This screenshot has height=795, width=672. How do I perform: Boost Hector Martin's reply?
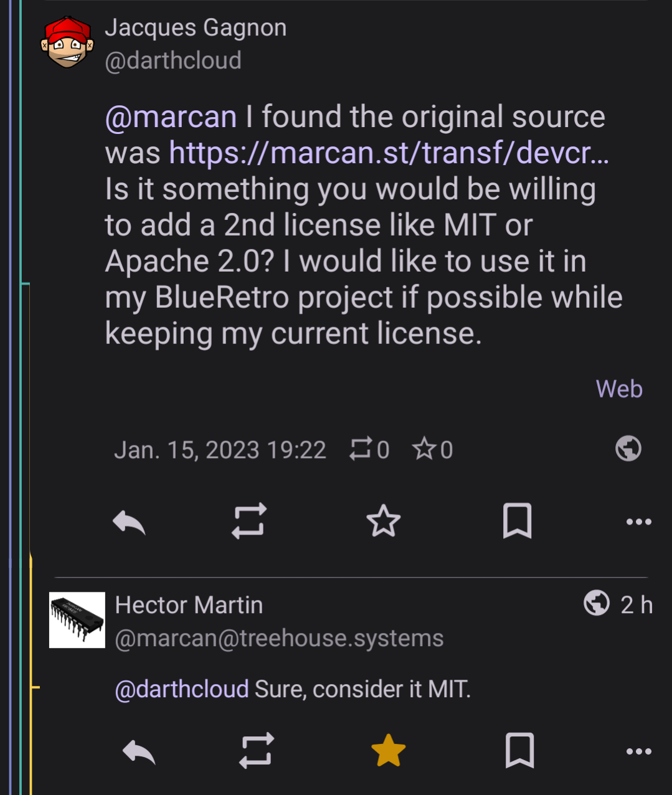pos(256,751)
